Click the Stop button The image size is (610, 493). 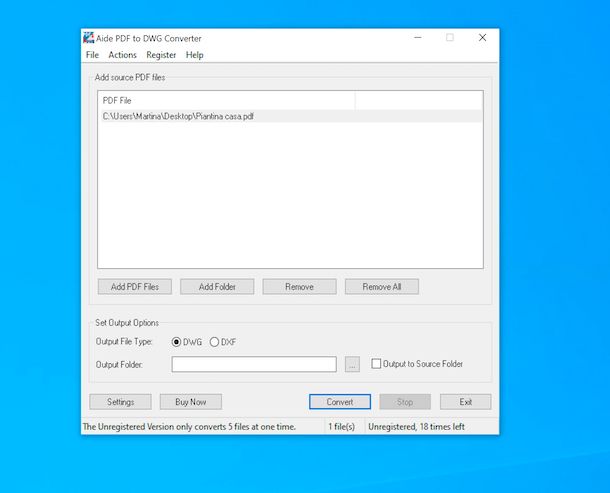pos(405,402)
